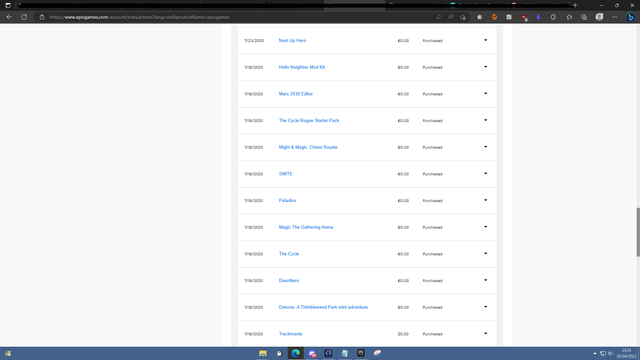640x360 pixels.
Task: Click the red extension icon with badge
Action: pos(524,17)
